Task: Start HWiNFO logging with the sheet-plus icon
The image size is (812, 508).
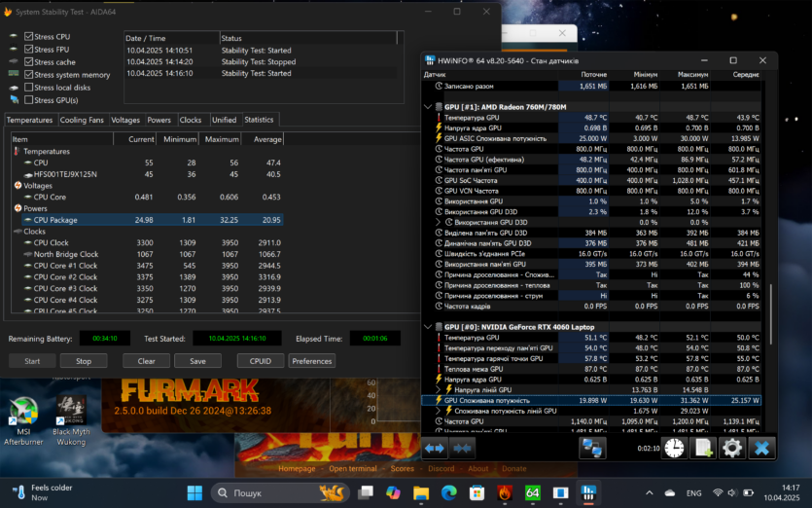Action: click(703, 449)
